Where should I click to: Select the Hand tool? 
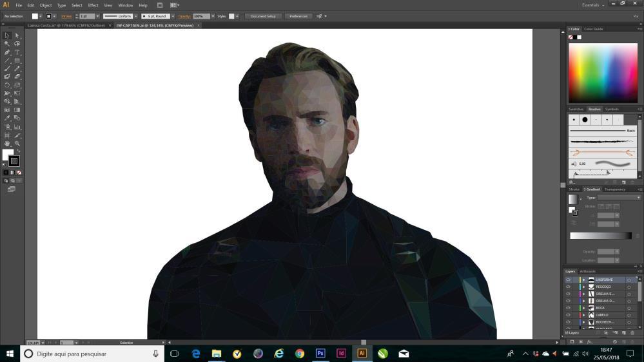tap(7, 144)
